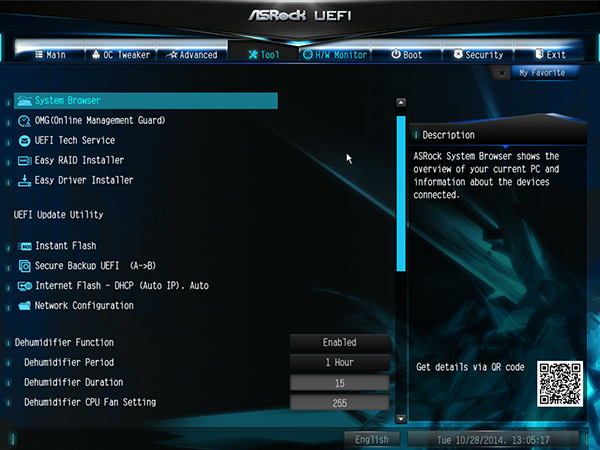Edit Dehumidifier CPU Fan Setting value 255
The height and width of the screenshot is (450, 600).
tap(339, 403)
